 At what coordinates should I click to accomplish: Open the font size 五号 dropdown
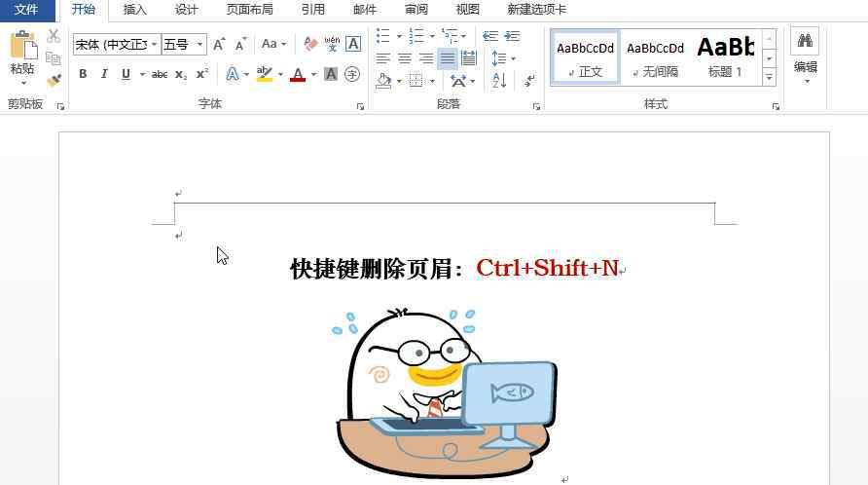tap(200, 44)
